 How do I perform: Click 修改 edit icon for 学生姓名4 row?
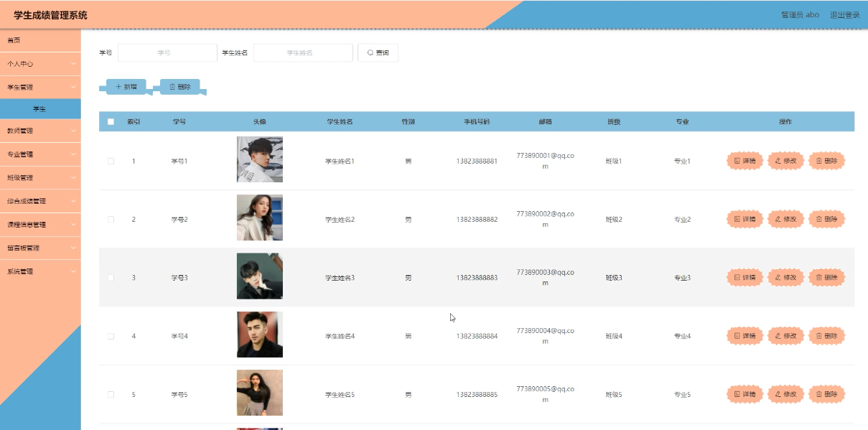coord(778,336)
